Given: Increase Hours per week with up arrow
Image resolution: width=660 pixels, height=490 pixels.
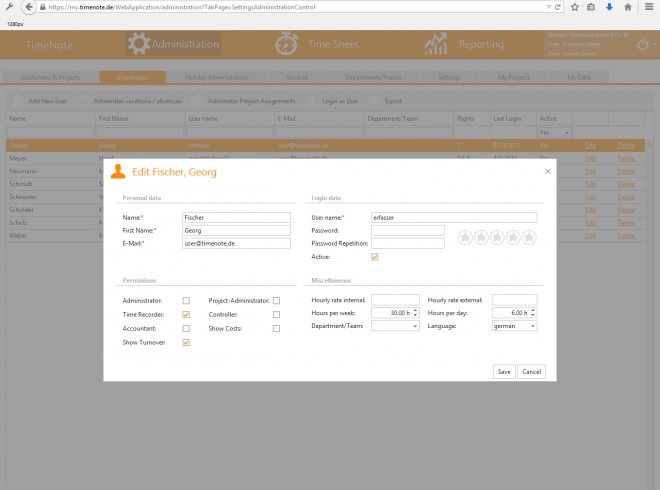Looking at the screenshot, I should point(415,310).
